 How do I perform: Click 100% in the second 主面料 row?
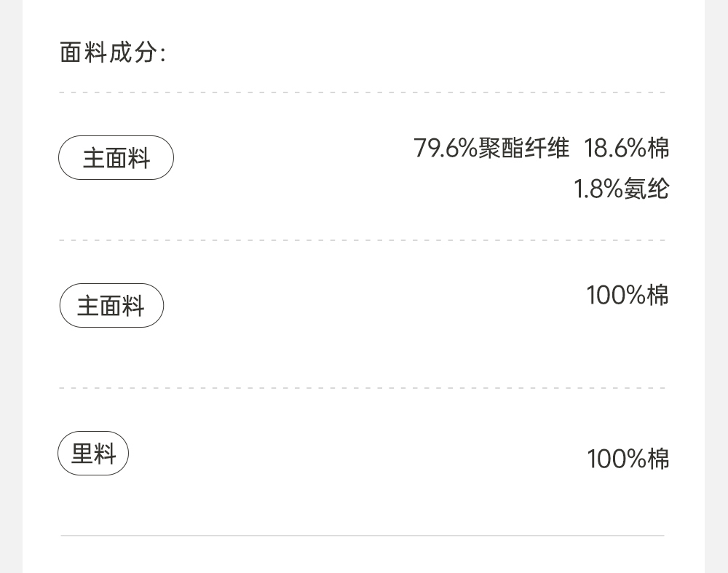coord(616,296)
